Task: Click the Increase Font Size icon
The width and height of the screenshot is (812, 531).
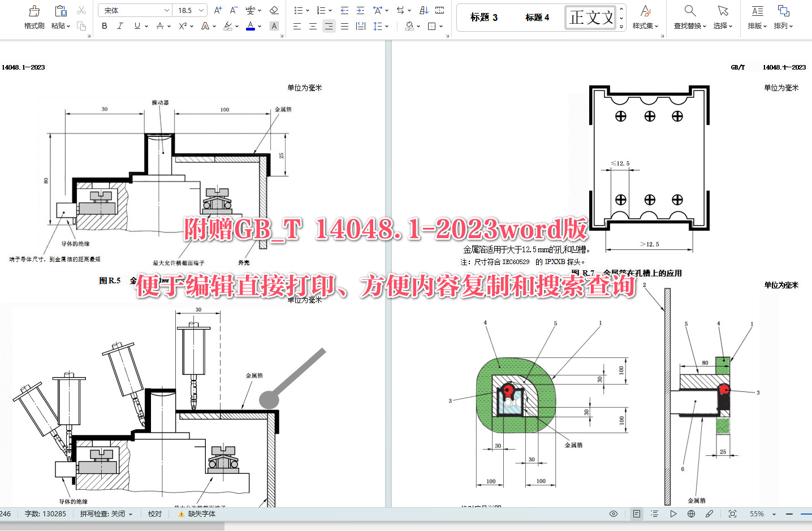Action: click(x=217, y=10)
